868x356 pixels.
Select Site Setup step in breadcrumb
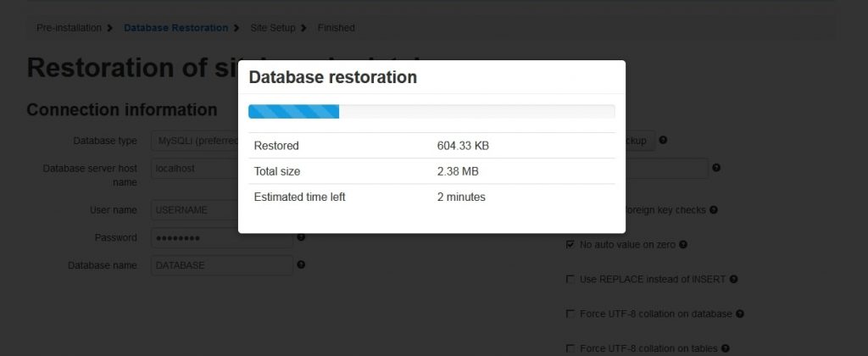(273, 28)
